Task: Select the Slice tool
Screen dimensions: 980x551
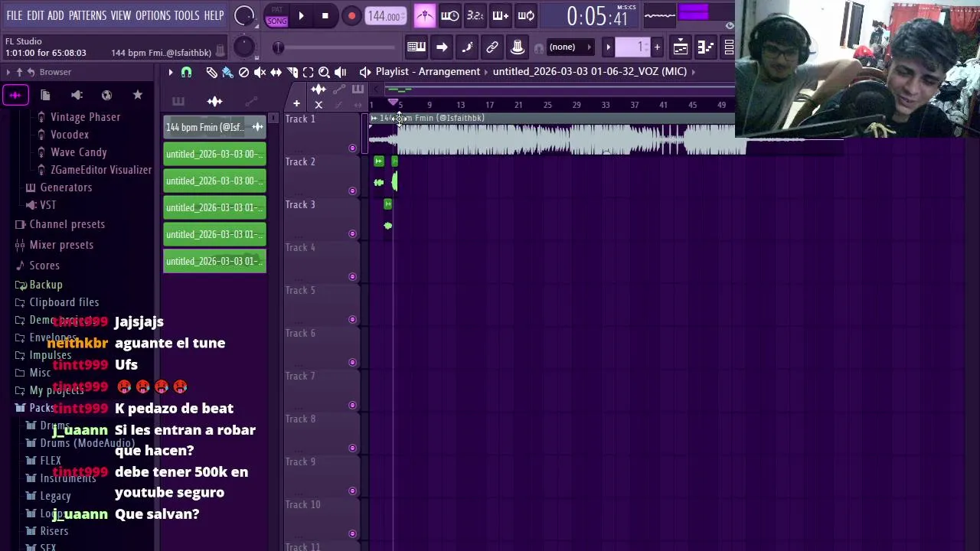Action: coord(292,72)
